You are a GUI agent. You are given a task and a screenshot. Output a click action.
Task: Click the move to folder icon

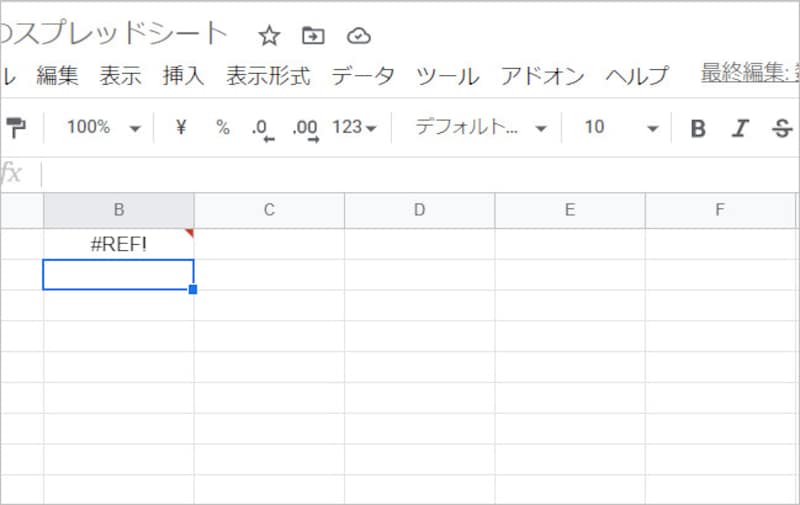click(313, 36)
